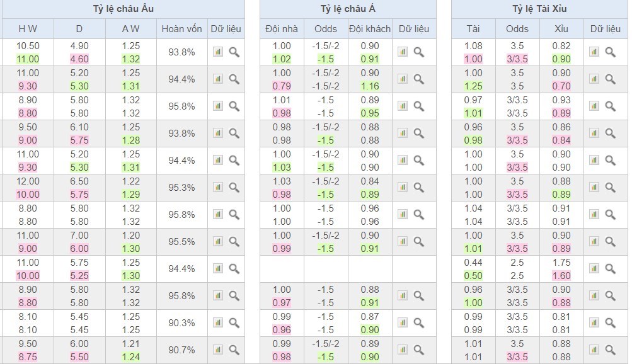632x364 pixels.
Task: Click magnifier in the 90.7% Hoàn vốn row
Action: tap(234, 350)
